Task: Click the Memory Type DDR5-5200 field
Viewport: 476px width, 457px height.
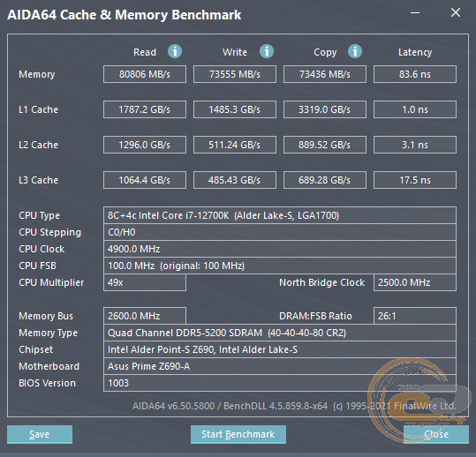Action: (280, 333)
